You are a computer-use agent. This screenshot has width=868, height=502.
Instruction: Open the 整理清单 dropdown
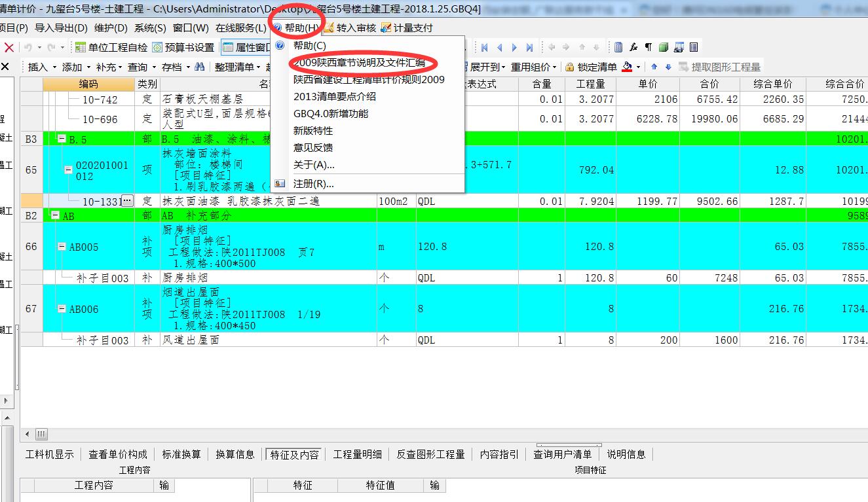coord(237,67)
